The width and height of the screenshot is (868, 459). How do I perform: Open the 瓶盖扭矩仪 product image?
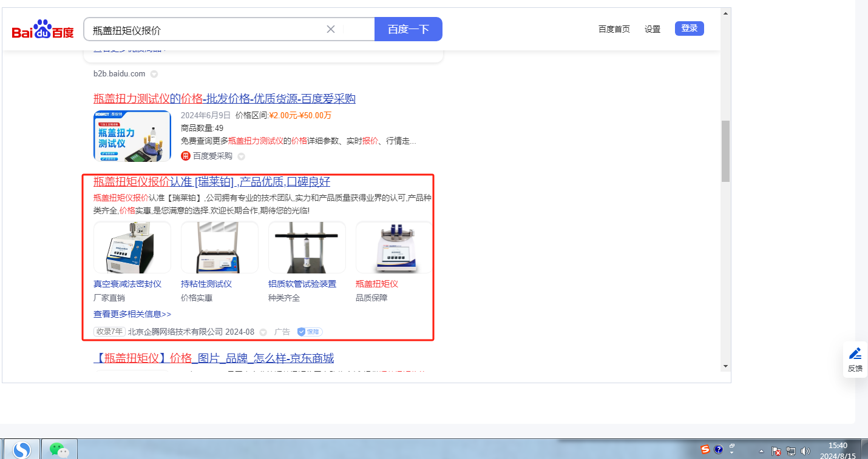point(394,247)
